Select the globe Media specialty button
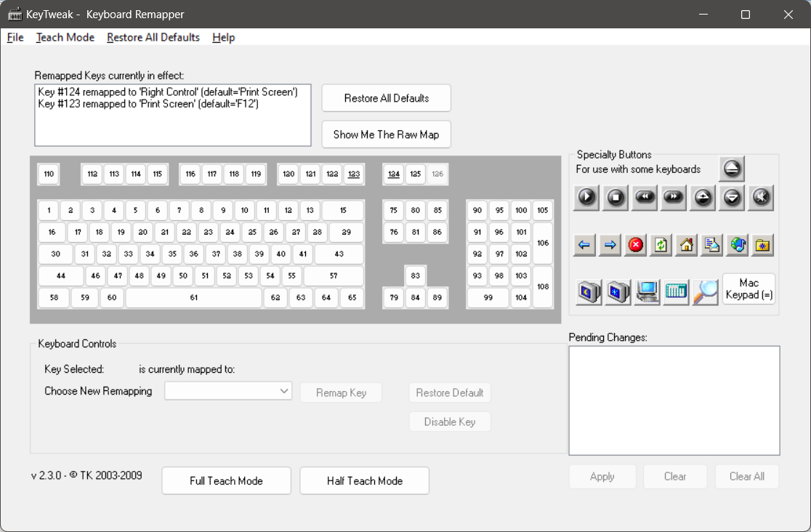 coord(738,245)
